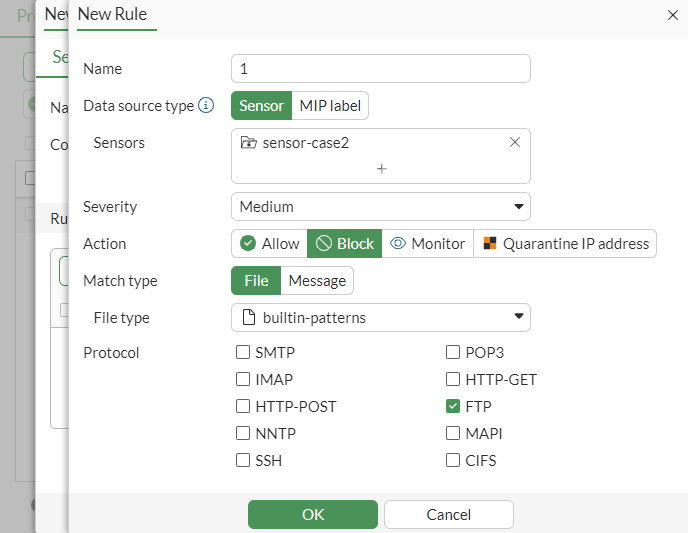Remove sensor-case2 with its X icon
688x533 pixels.
click(515, 143)
